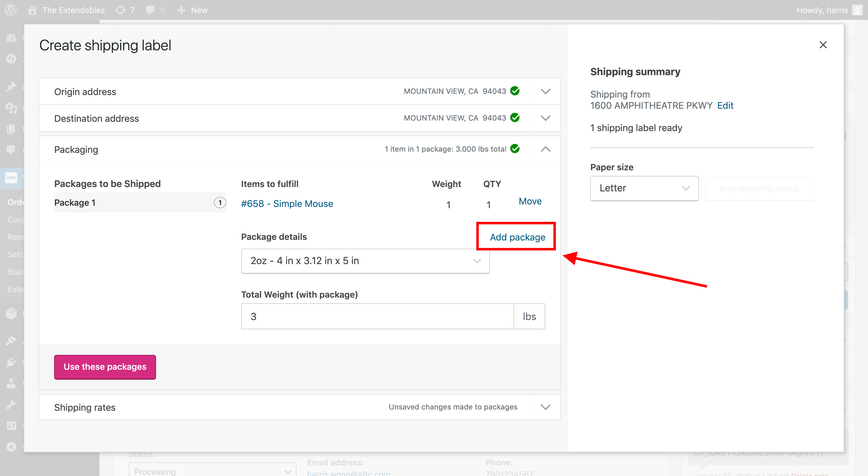Open Dashboard sidebar icon

pos(11,37)
